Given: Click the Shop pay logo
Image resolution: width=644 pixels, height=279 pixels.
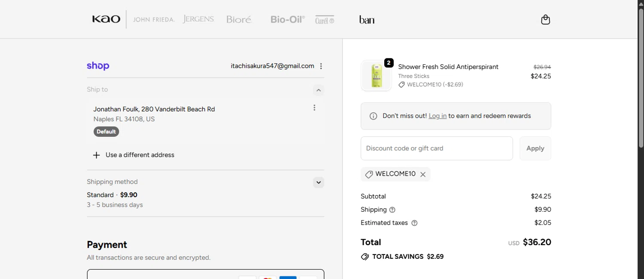Looking at the screenshot, I should [98, 66].
